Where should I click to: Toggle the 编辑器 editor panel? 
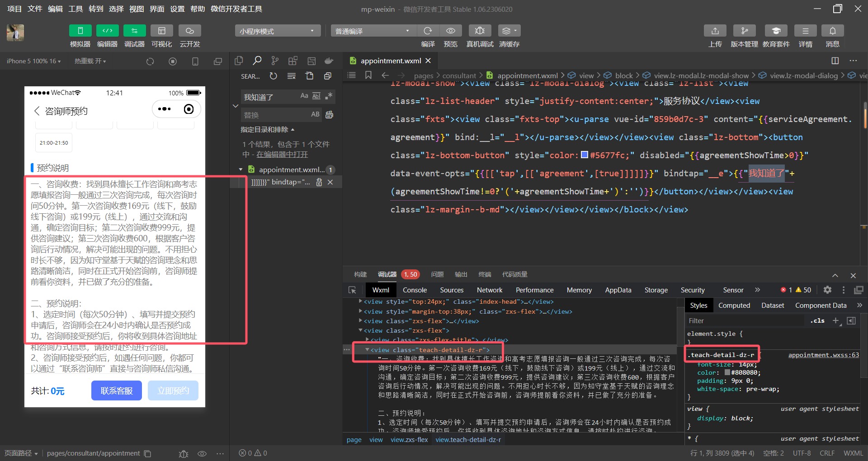click(107, 31)
